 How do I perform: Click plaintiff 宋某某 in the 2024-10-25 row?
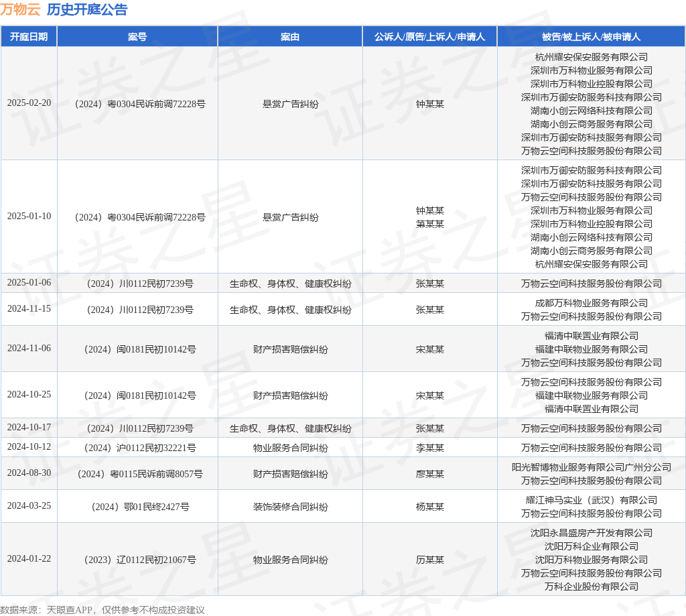click(430, 395)
